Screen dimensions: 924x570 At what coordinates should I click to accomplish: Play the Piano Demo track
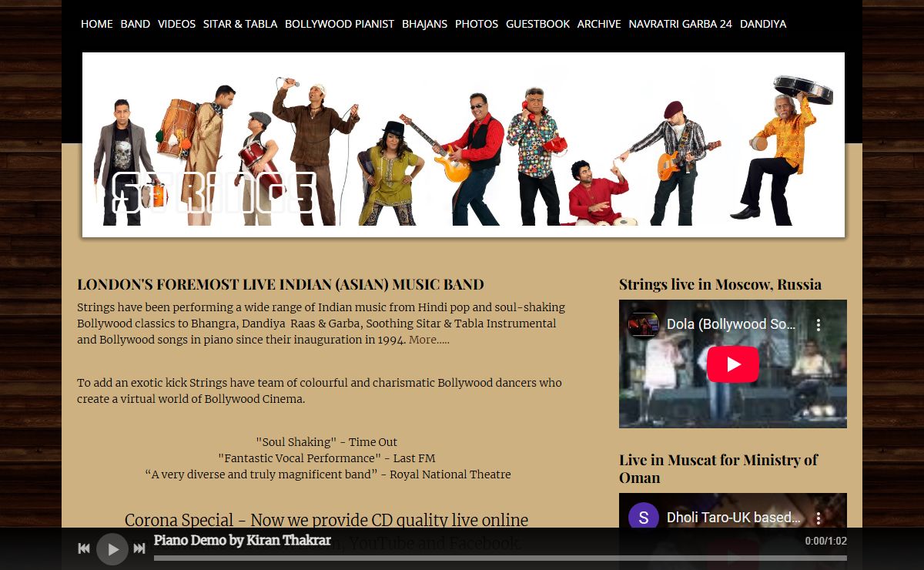pyautogui.click(x=112, y=549)
